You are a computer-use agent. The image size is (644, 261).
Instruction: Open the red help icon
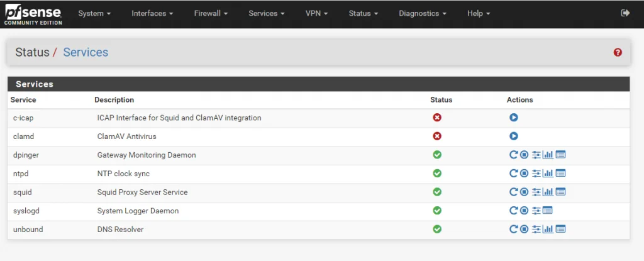pyautogui.click(x=618, y=52)
